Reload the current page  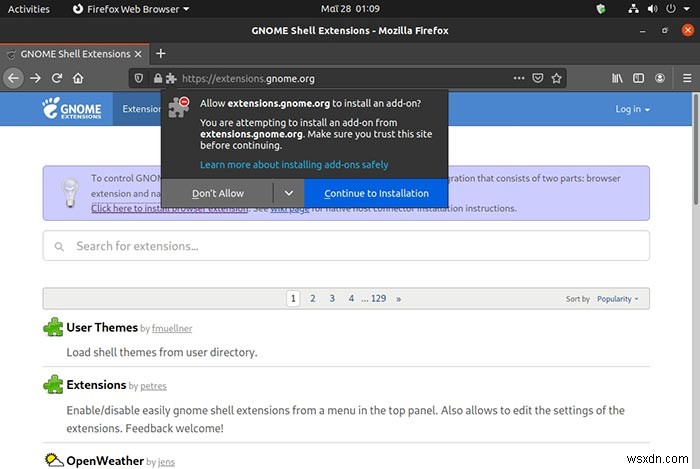pos(57,79)
